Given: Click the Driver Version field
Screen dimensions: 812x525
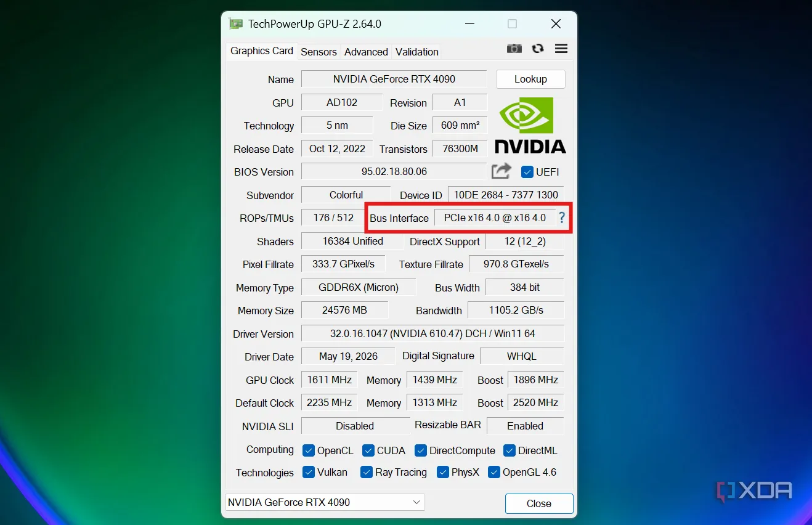Looking at the screenshot, I should tap(432, 333).
